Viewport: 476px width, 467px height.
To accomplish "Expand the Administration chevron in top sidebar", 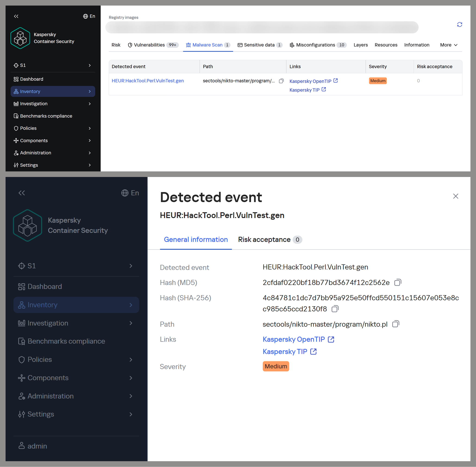I will tap(90, 153).
